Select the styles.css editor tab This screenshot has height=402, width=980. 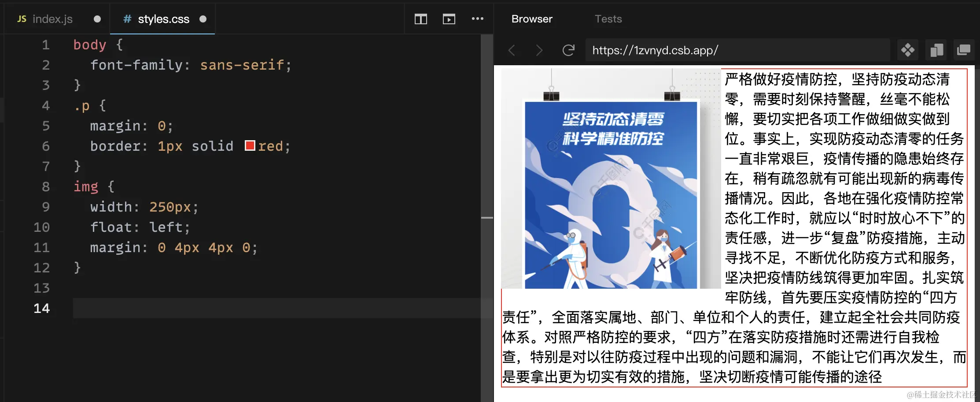(x=163, y=19)
